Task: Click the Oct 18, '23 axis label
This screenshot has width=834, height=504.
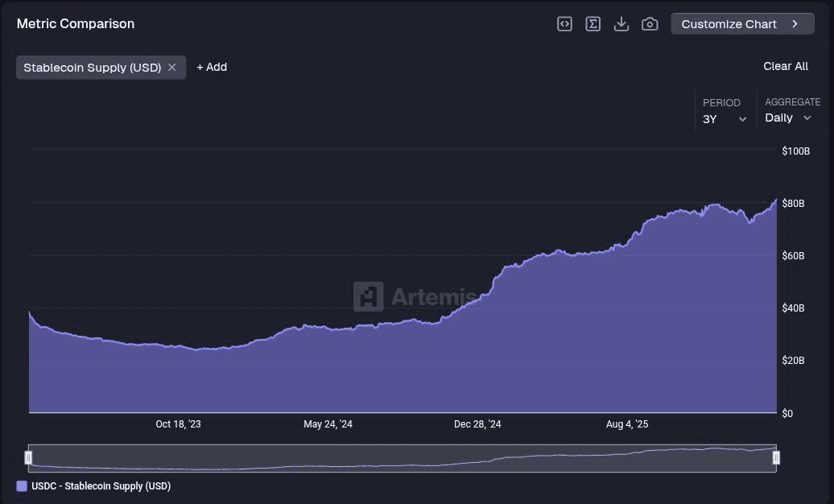Action: [x=178, y=424]
